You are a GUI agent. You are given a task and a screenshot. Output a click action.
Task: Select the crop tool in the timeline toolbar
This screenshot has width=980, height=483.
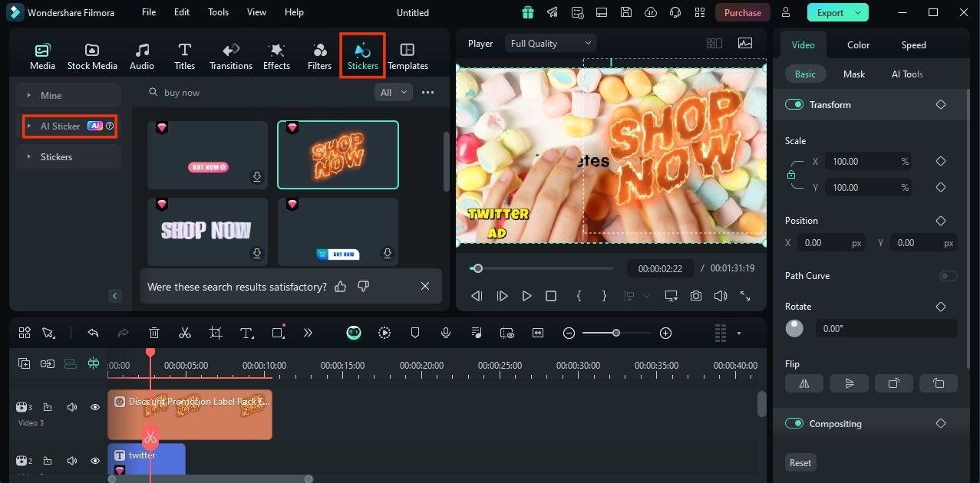216,333
